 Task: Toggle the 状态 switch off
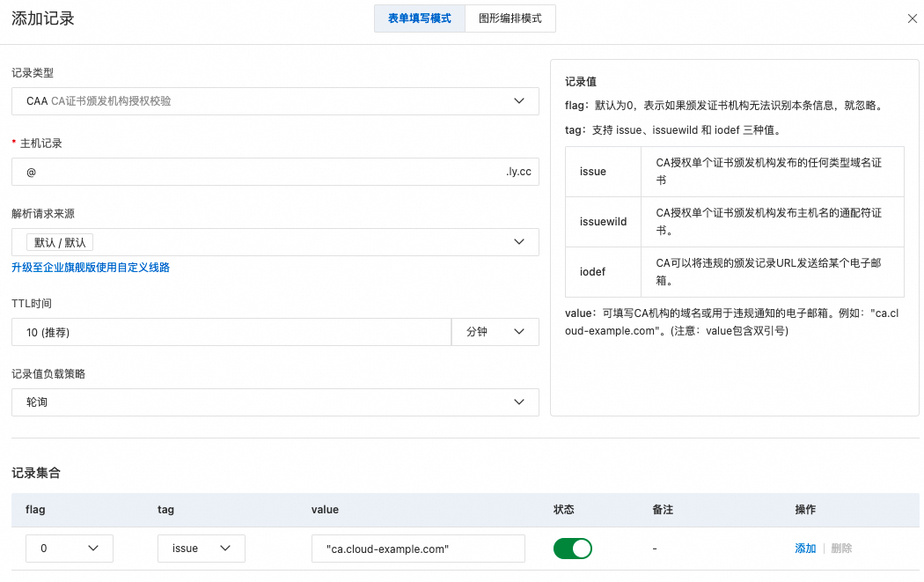coord(573,549)
